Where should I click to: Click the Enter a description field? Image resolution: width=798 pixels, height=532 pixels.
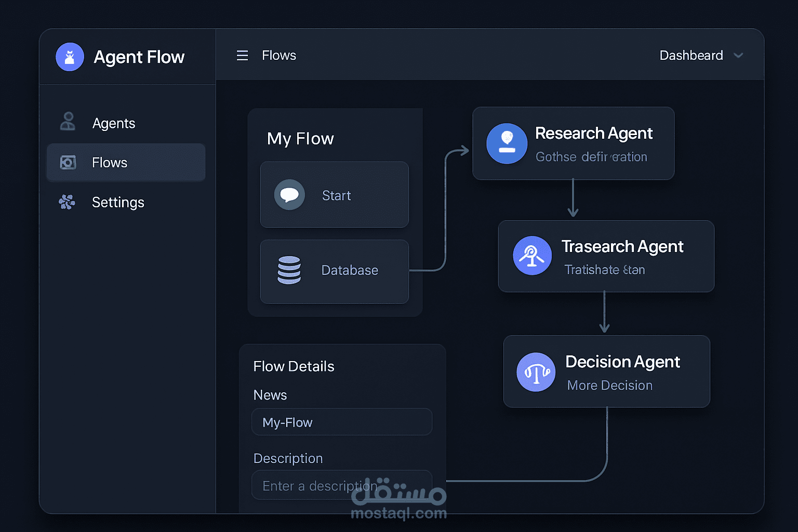click(341, 485)
